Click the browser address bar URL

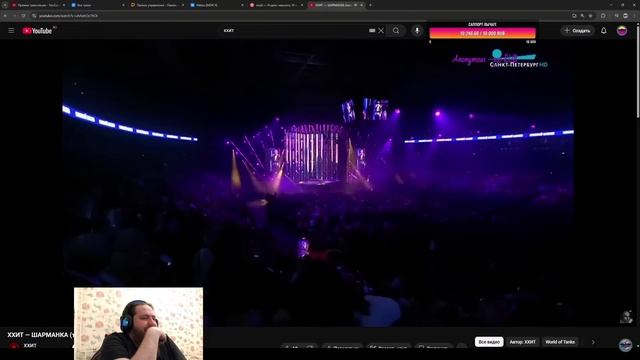(68, 16)
